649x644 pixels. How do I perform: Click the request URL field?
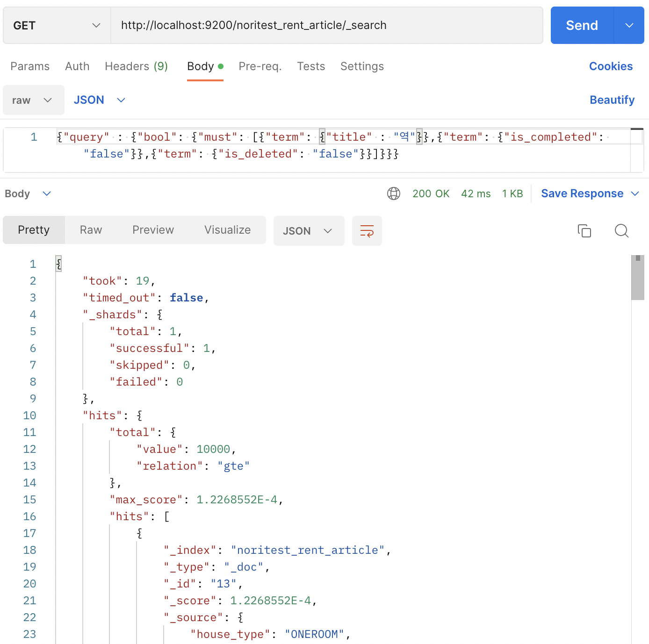(326, 25)
